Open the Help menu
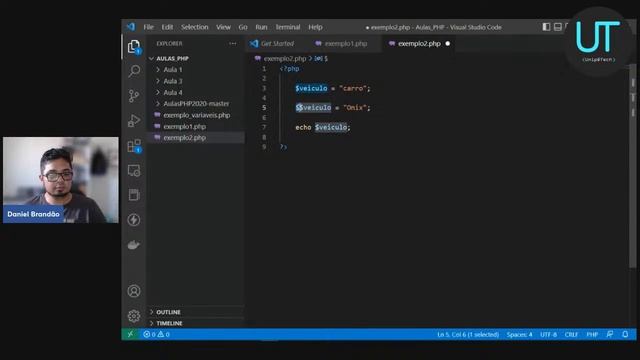Screen dimensions: 640x360 315,27
